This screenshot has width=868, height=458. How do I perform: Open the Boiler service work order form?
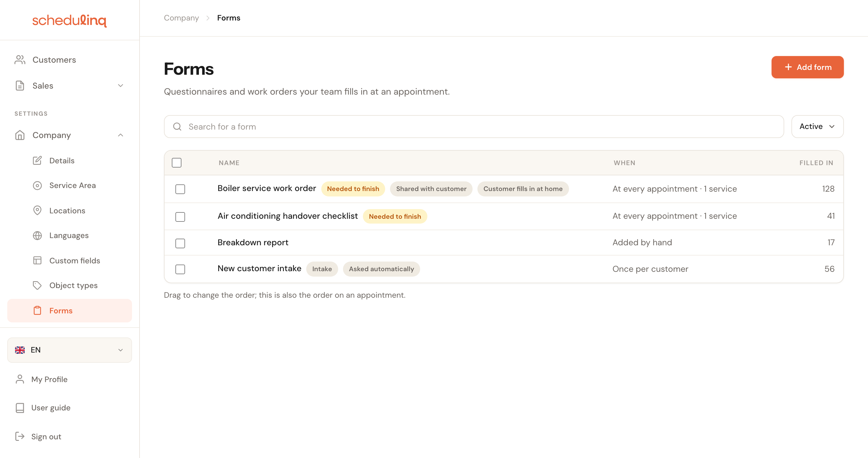click(266, 188)
